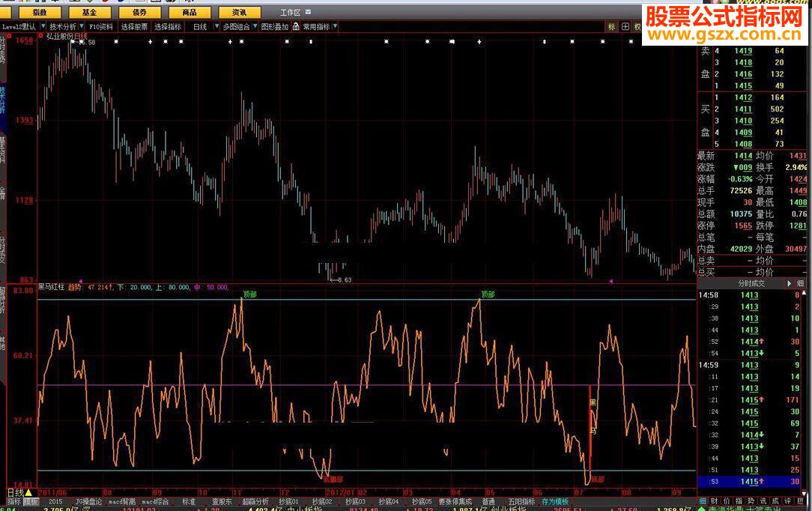Click the small red marker before 弘业股份
812x511 pixels.
pyautogui.click(x=40, y=35)
